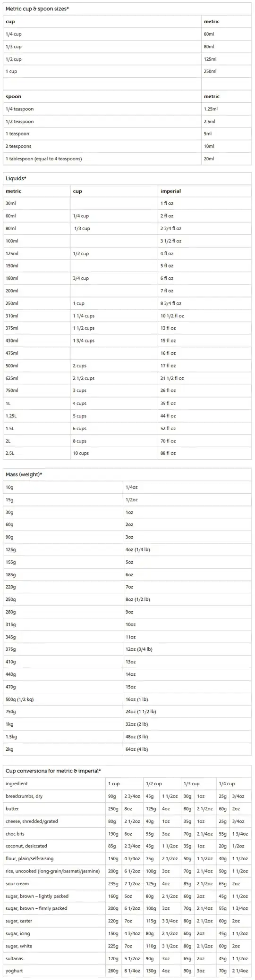Click the 'yoghurt' ingredient row
255x980 pixels.
click(x=127, y=971)
